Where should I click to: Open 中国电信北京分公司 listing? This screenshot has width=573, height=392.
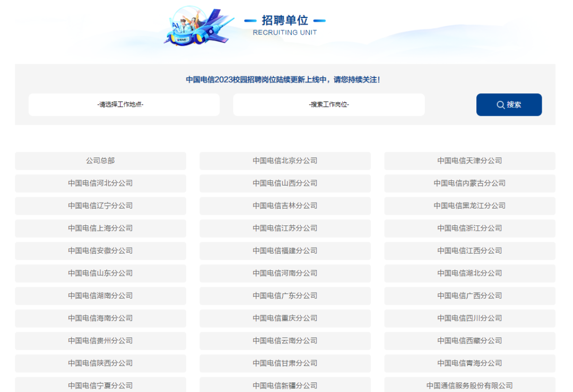click(x=285, y=161)
